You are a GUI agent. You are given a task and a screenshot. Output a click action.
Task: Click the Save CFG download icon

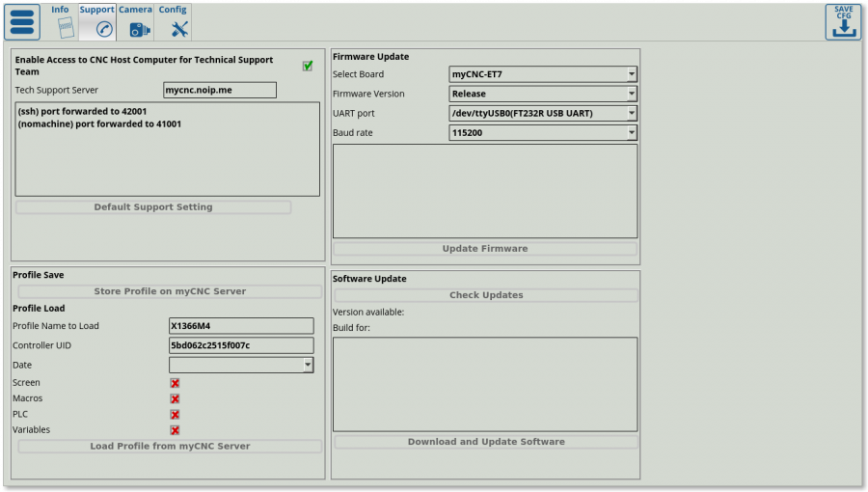coord(843,21)
